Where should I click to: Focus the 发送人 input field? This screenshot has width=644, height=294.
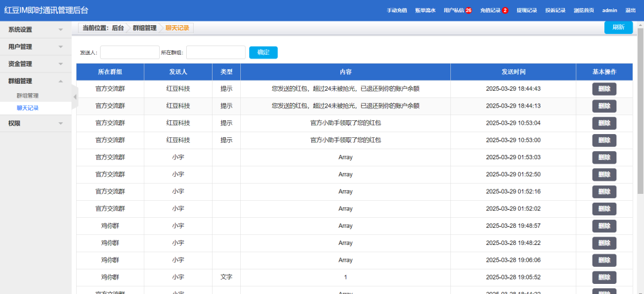pos(130,52)
